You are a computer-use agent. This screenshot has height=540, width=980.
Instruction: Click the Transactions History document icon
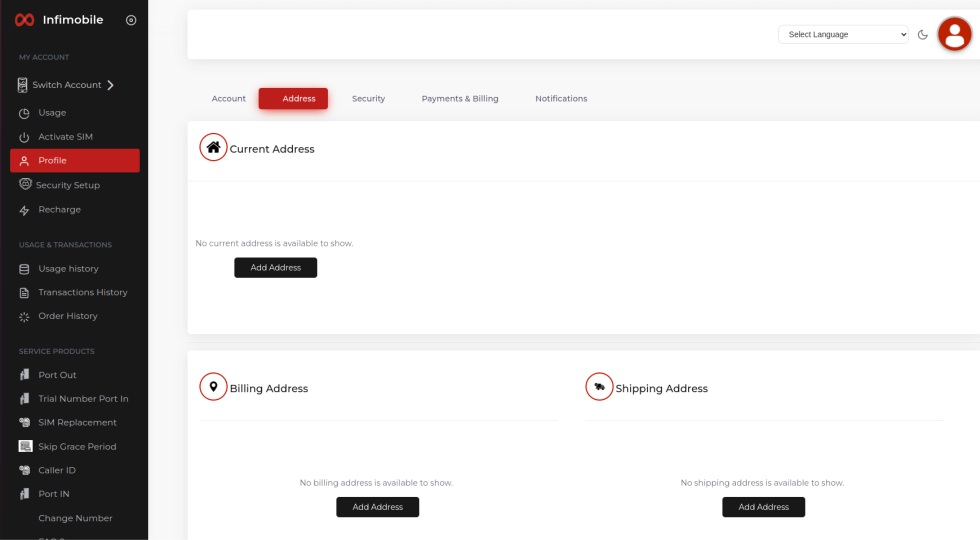pyautogui.click(x=24, y=293)
